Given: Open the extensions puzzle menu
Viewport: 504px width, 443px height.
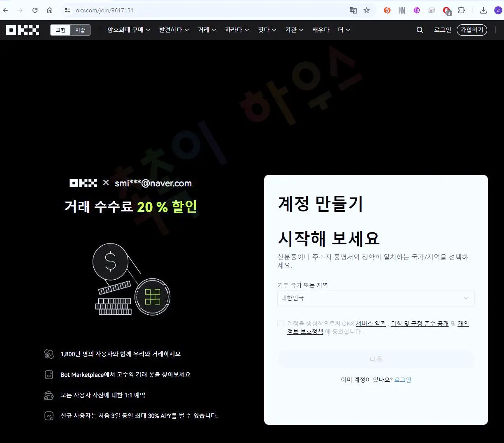Looking at the screenshot, I should point(462,10).
